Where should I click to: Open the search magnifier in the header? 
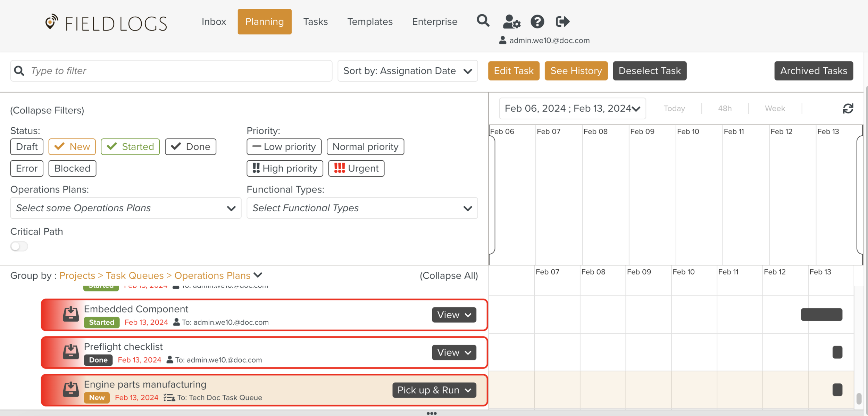[483, 21]
